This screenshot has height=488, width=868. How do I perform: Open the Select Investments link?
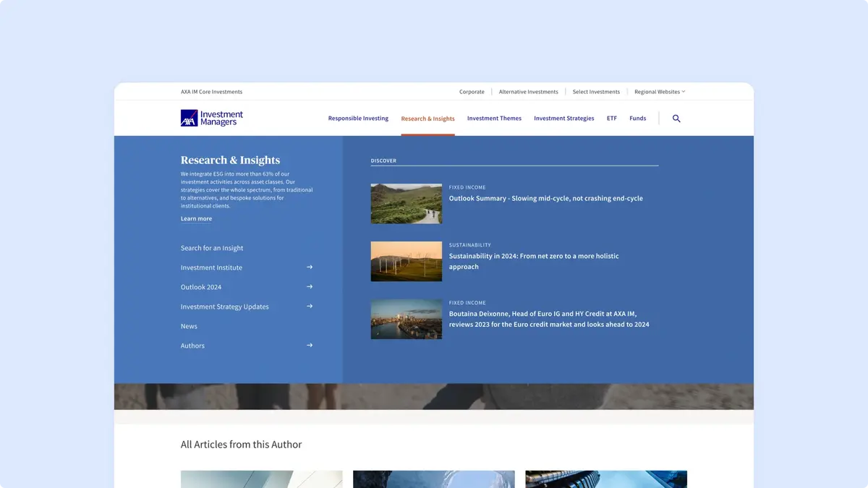point(596,92)
